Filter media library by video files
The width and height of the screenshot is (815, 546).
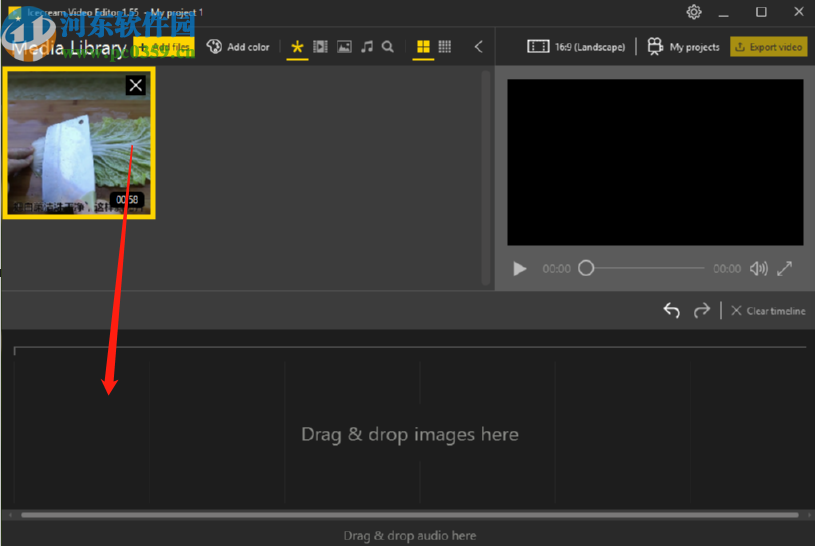click(320, 47)
